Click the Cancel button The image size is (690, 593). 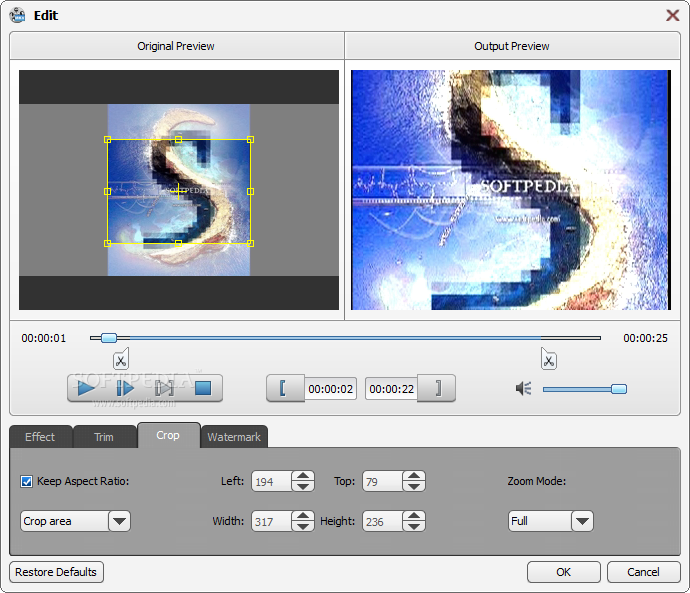[643, 572]
